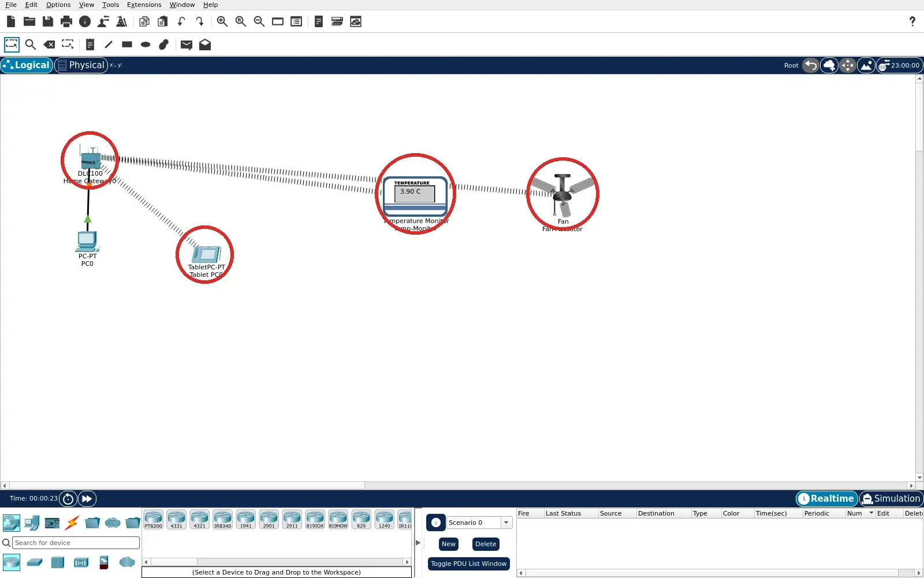Choose the Place Note tool
Image resolution: width=924 pixels, height=578 pixels.
pyautogui.click(x=90, y=45)
